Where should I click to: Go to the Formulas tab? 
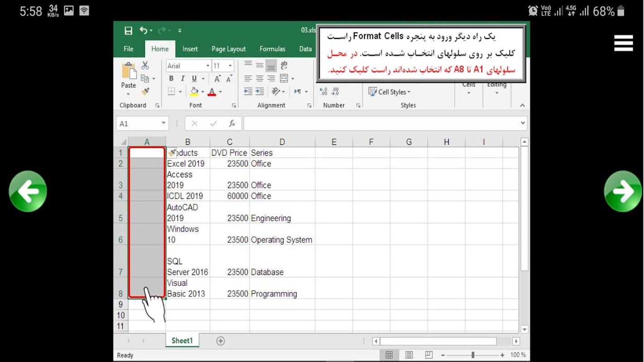pos(272,49)
